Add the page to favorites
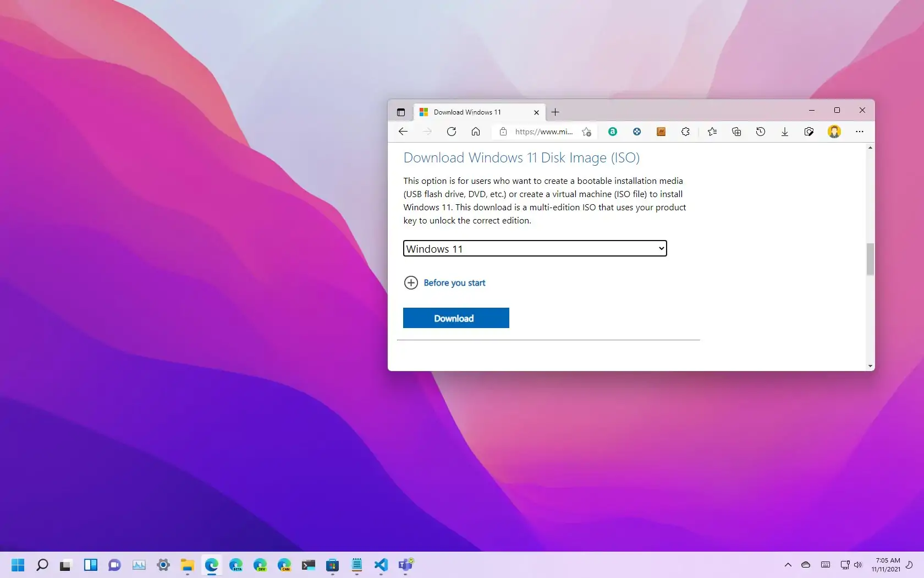Screen dimensions: 924x578 (586, 132)
